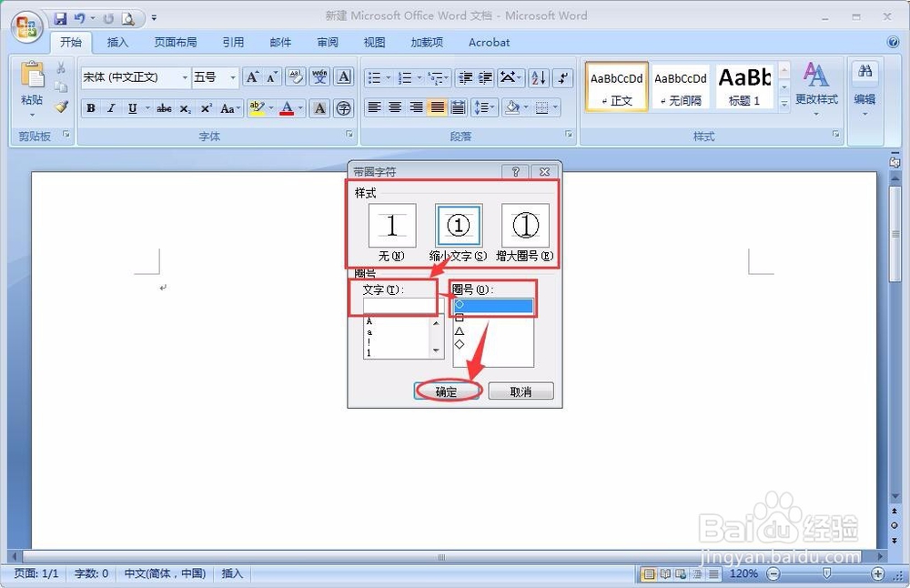Expand styles gallery more arrow
Viewport: 910px width, 588px height.
tap(784, 104)
